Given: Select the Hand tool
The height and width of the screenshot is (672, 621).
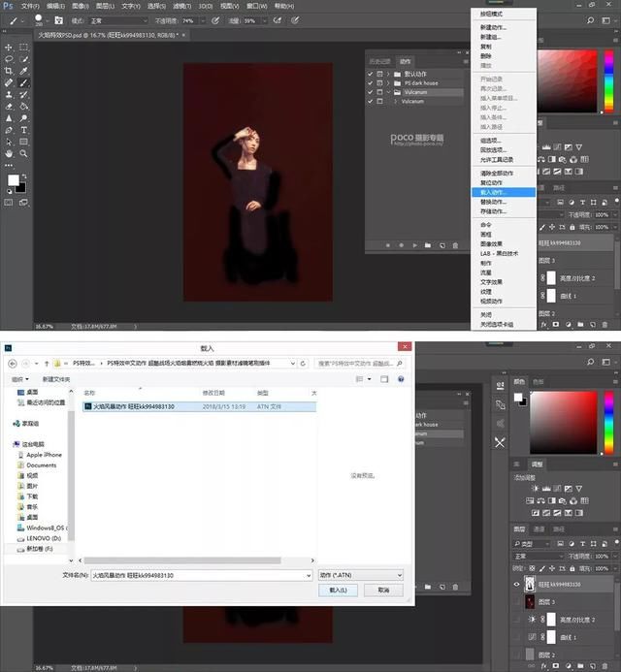Looking at the screenshot, I should [x=10, y=153].
